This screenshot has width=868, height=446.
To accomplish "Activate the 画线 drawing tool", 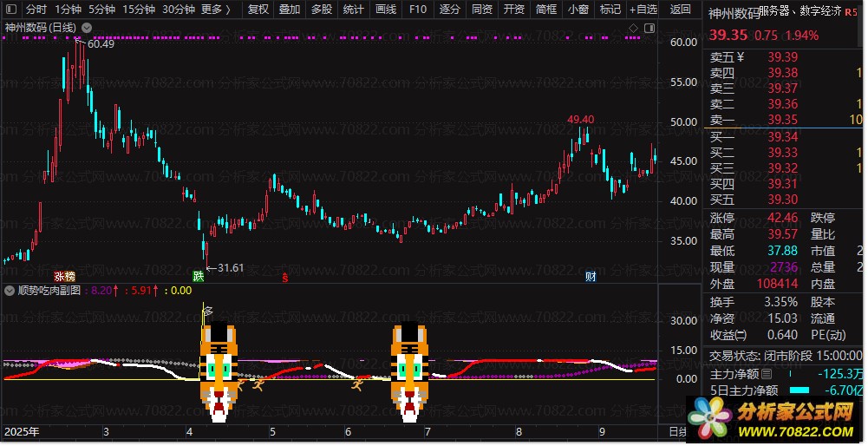I will click(x=386, y=10).
